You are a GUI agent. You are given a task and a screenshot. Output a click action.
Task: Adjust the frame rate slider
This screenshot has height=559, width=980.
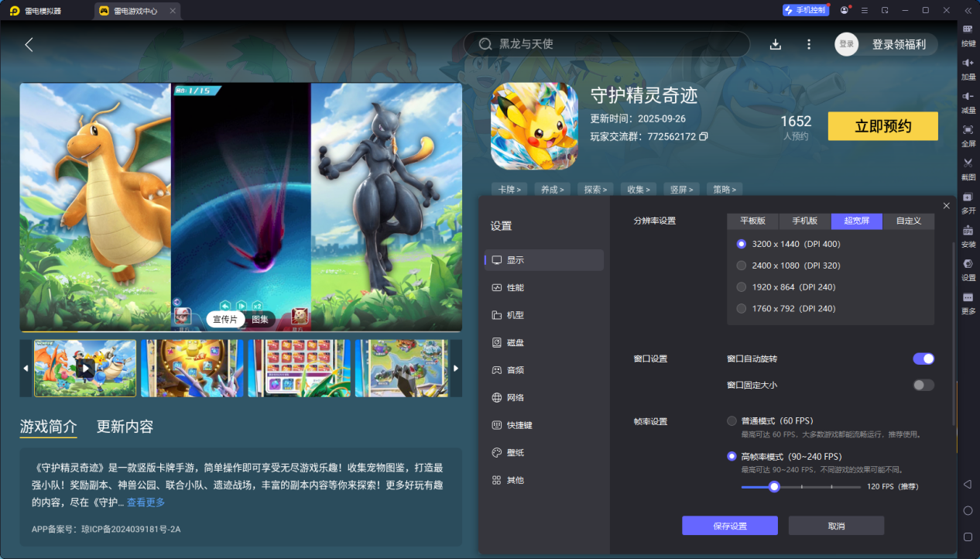[775, 486]
